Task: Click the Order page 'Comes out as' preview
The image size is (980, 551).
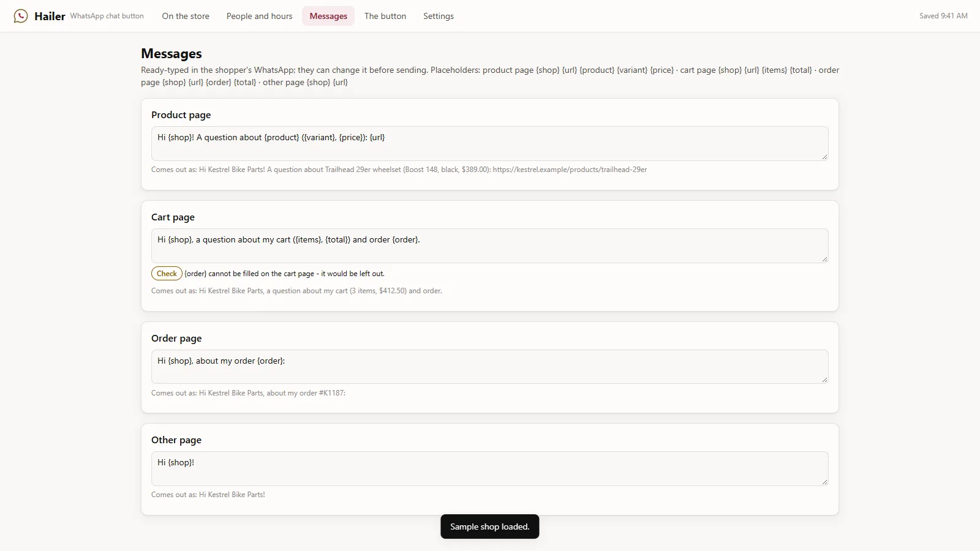Action: click(248, 393)
